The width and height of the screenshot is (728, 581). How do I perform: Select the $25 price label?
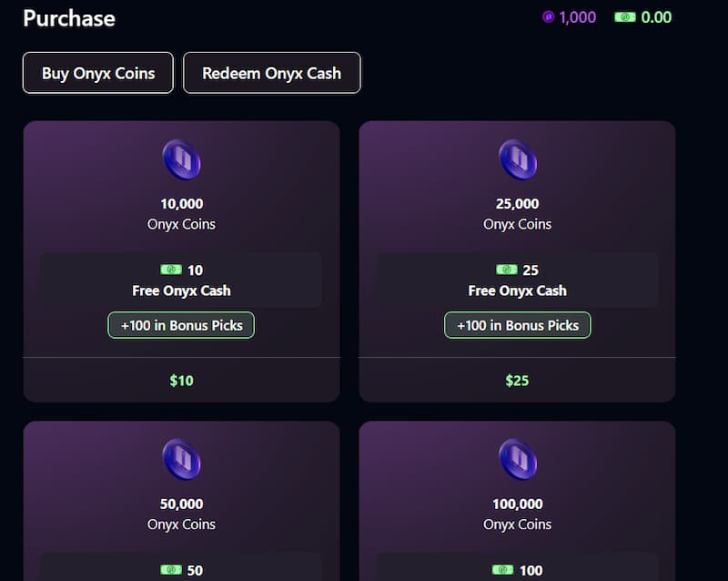pos(517,380)
